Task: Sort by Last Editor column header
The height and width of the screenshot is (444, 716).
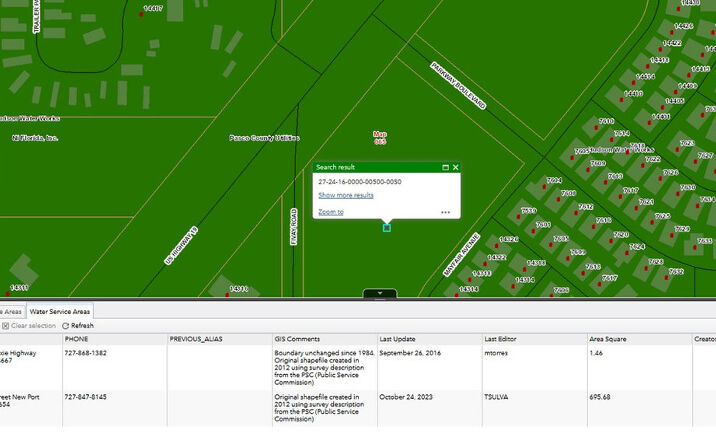Action: 502,339
